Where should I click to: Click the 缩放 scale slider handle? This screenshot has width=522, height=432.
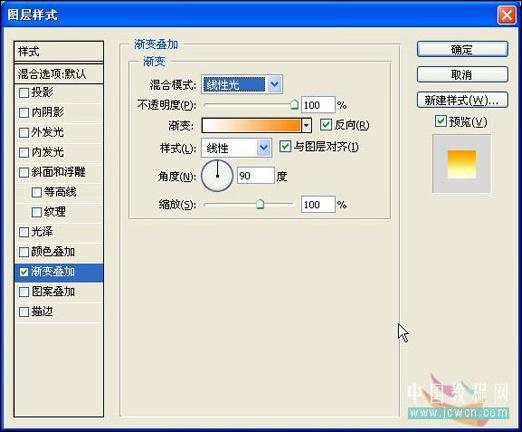pos(260,204)
